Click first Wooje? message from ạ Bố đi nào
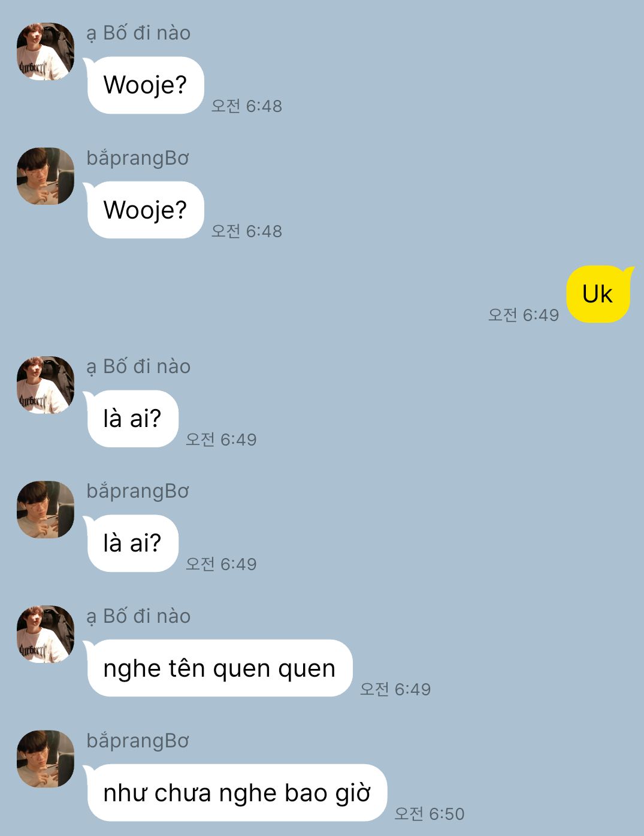Image resolution: width=644 pixels, height=836 pixels. 146,85
